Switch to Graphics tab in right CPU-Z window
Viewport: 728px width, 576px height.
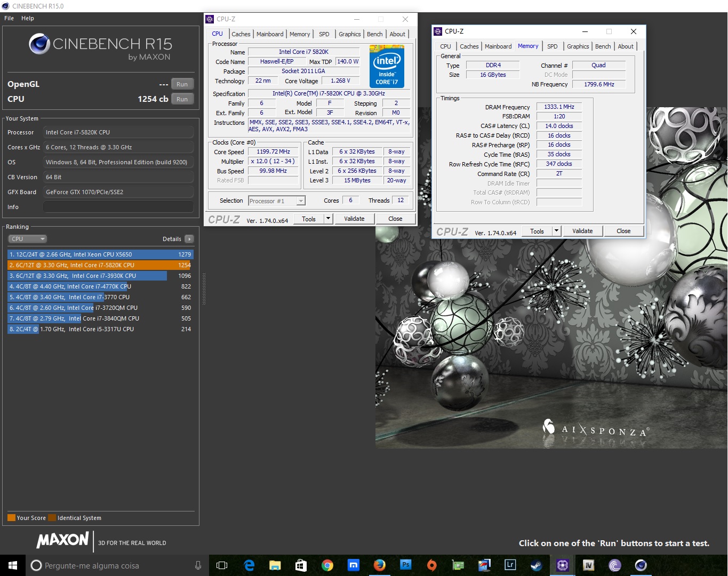tap(578, 46)
